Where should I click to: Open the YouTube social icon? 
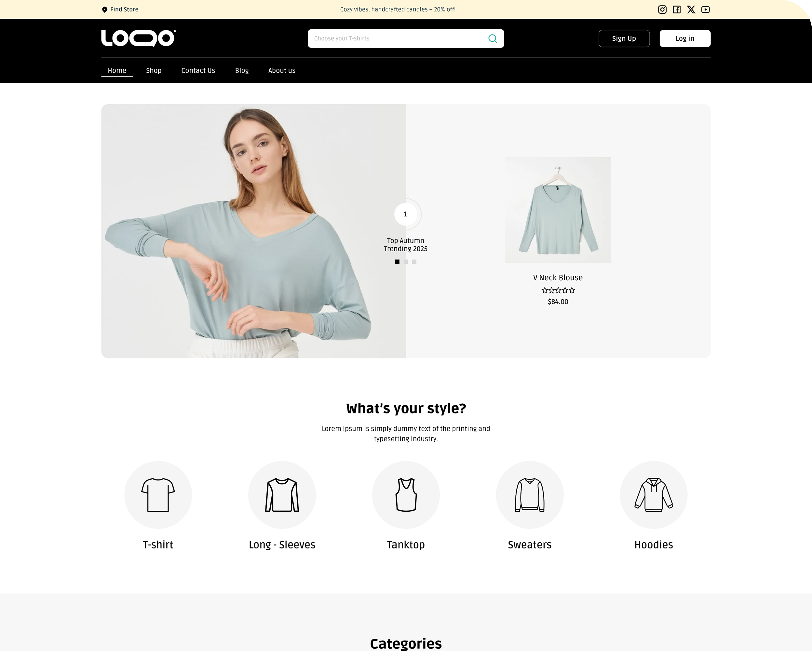tap(705, 9)
